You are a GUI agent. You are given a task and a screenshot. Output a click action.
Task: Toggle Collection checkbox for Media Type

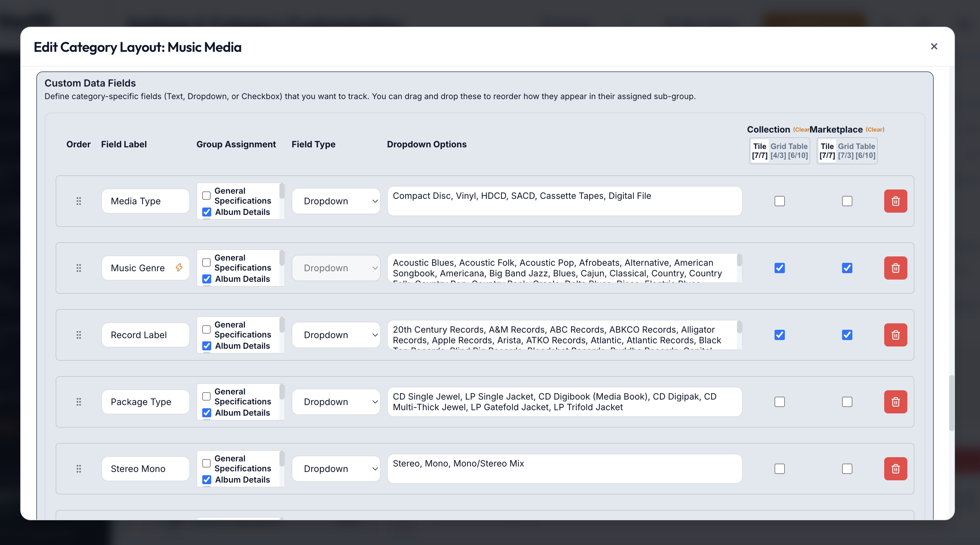click(x=779, y=201)
